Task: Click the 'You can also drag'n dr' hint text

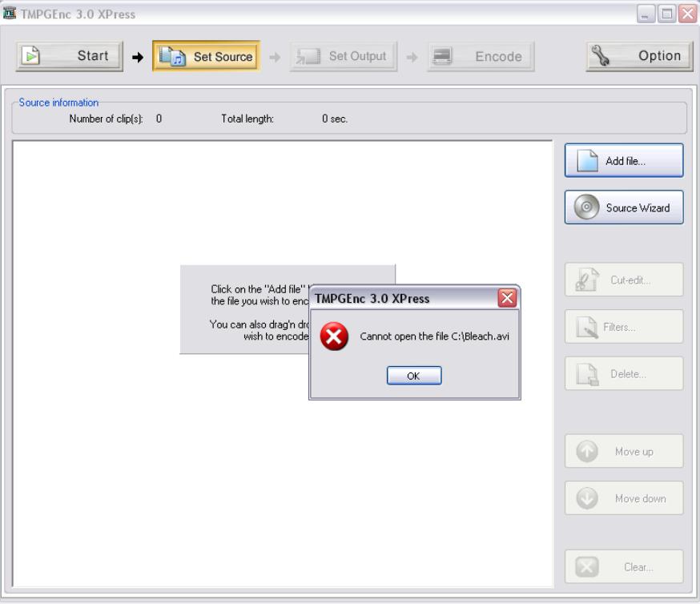Action: [x=259, y=324]
